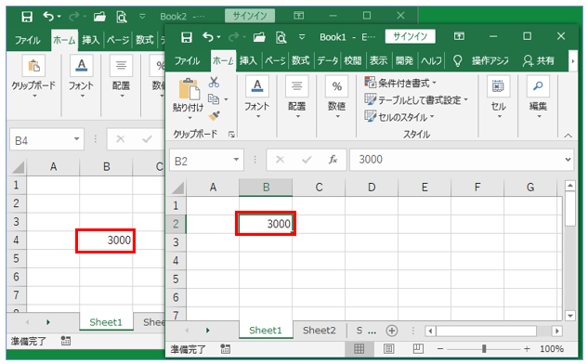Expand 配置 group in Book1 ribbon
Image resolution: width=588 pixels, height=364 pixels.
tap(296, 97)
